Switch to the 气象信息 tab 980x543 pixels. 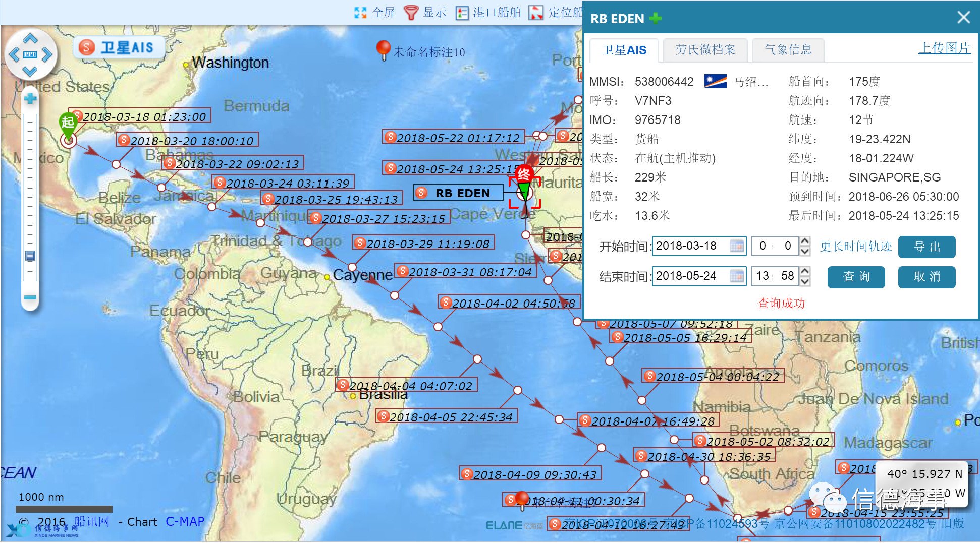point(788,49)
